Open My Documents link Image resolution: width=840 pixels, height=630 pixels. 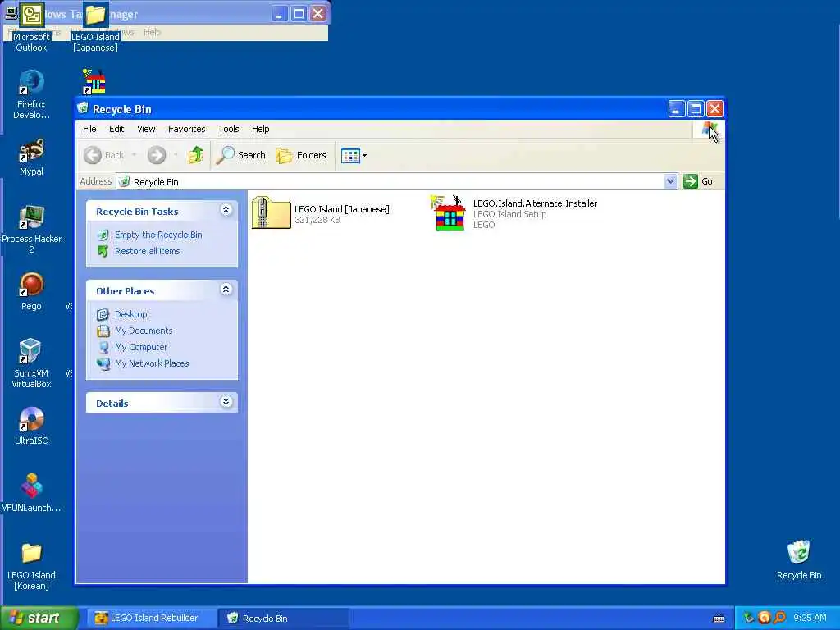[143, 331]
